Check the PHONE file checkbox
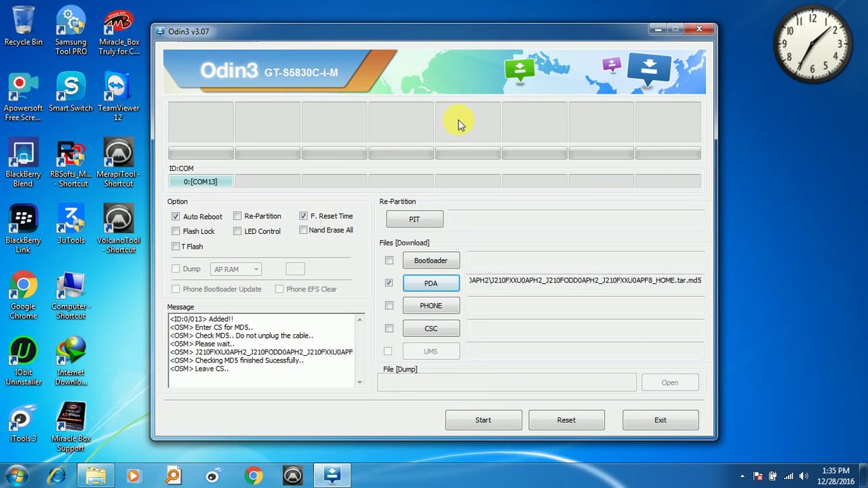 pyautogui.click(x=389, y=306)
